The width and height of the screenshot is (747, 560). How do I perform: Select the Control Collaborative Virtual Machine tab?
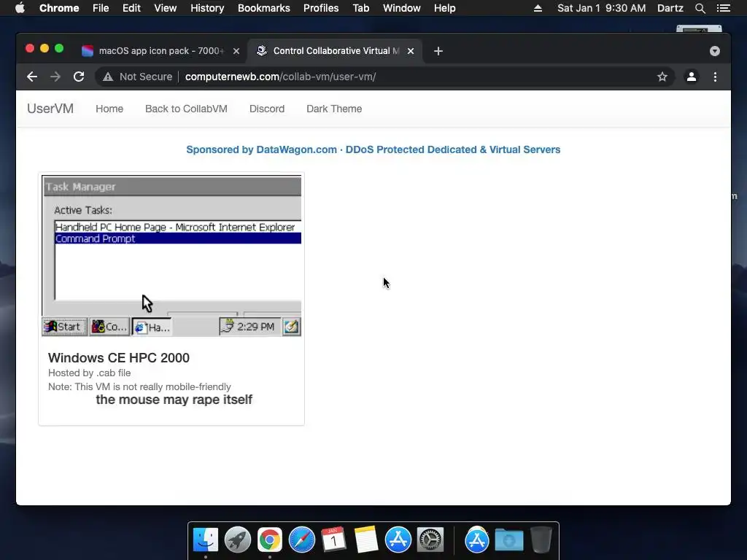[x=336, y=51]
